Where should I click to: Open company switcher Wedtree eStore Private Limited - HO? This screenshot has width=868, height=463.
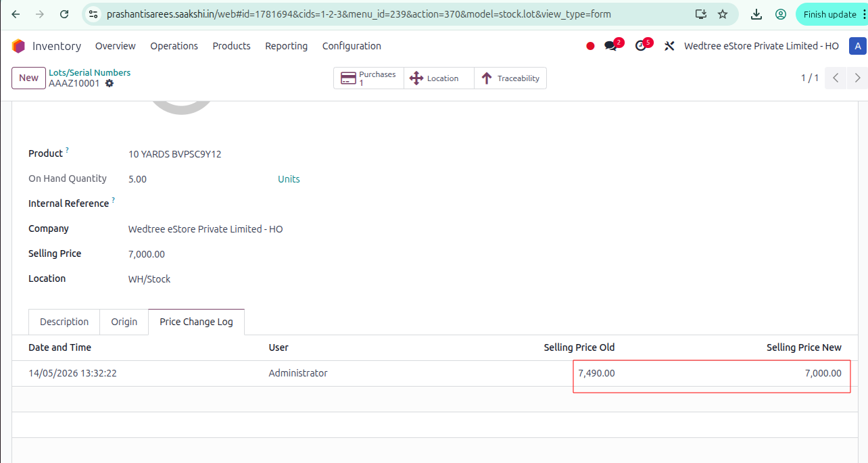[761, 46]
